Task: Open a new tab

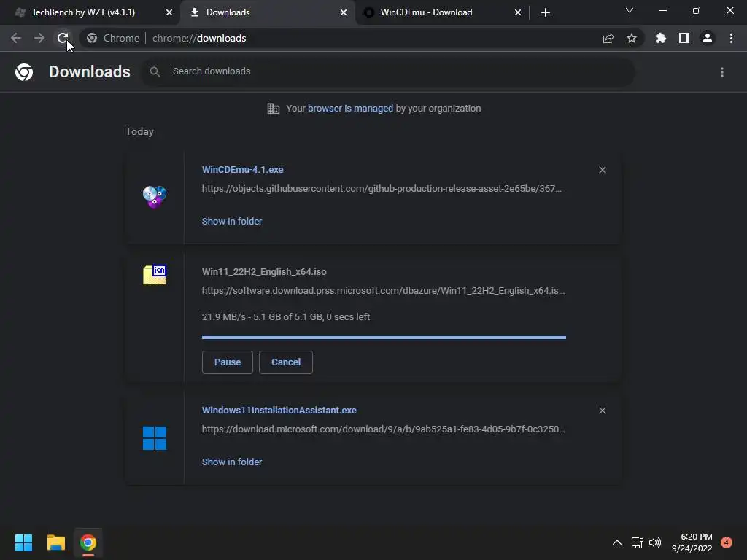Action: 546,12
